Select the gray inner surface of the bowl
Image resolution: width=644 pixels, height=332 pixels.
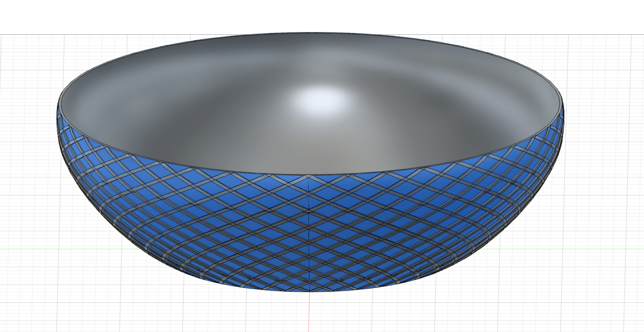tap(310, 104)
